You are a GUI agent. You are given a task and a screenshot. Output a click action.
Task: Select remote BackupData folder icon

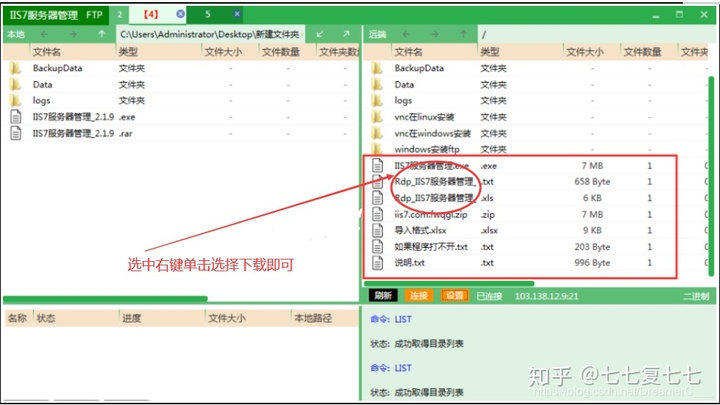377,68
